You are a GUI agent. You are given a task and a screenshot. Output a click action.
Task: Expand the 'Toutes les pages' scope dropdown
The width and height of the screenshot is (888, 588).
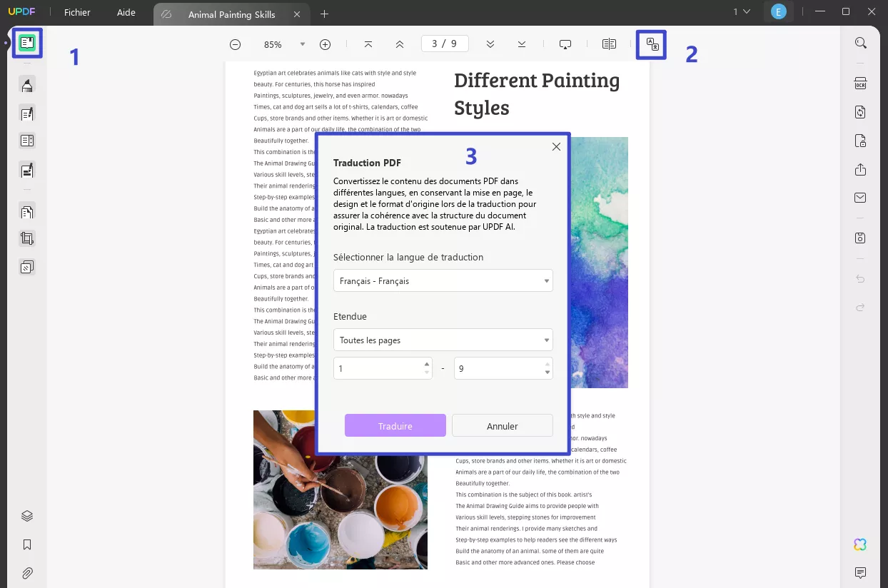click(x=443, y=340)
